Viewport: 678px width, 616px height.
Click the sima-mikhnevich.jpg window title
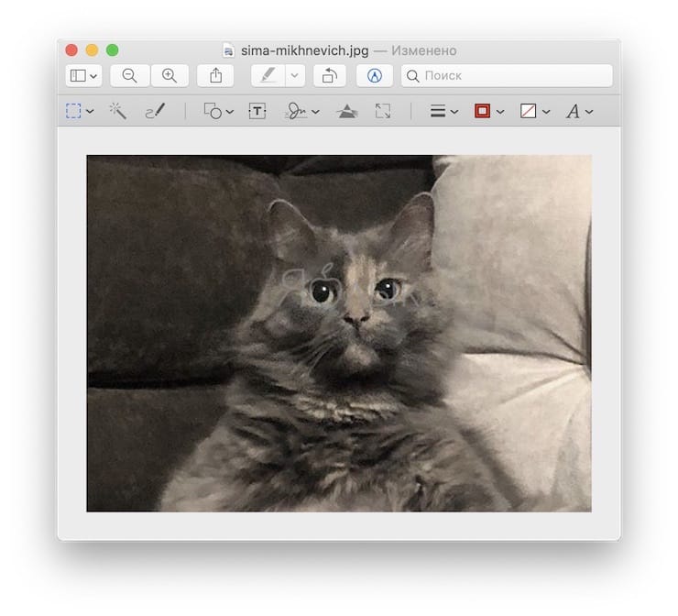click(x=305, y=50)
